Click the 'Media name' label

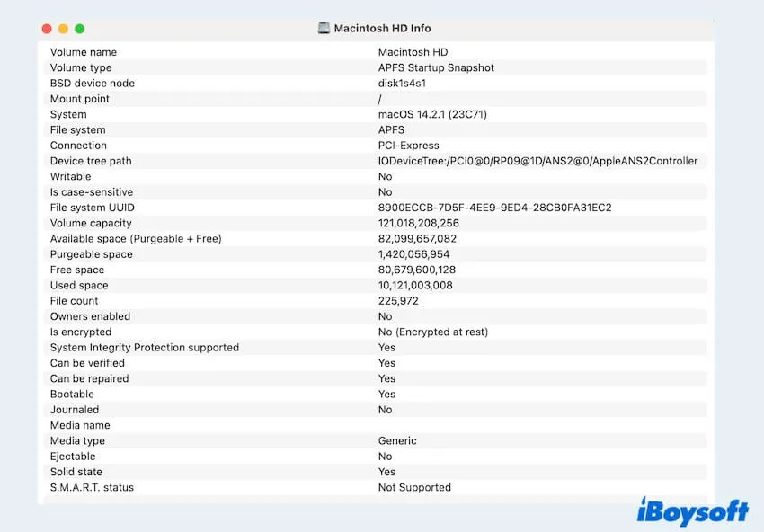80,426
